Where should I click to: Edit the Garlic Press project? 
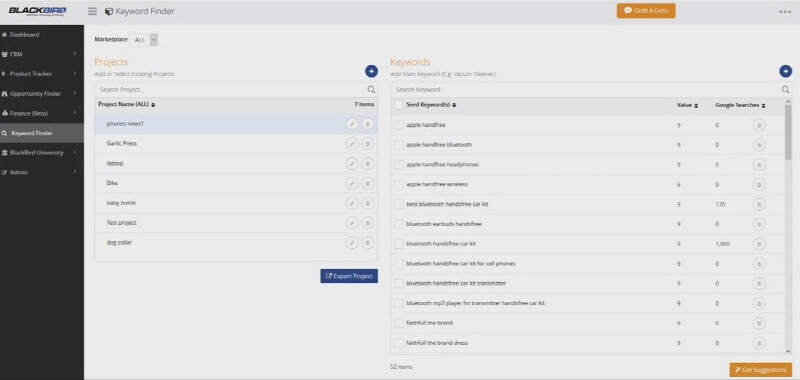(x=352, y=144)
